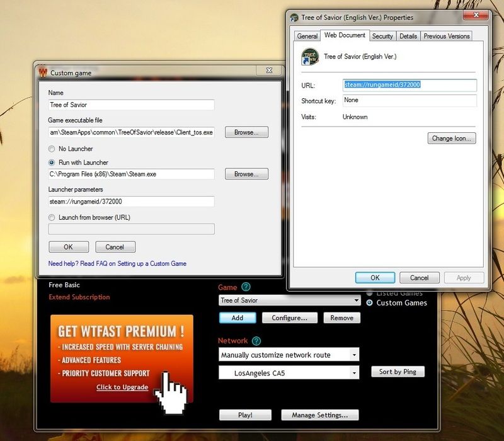The image size is (504, 441).
Task: Close the Tree of Savior Properties window
Action: click(476, 14)
